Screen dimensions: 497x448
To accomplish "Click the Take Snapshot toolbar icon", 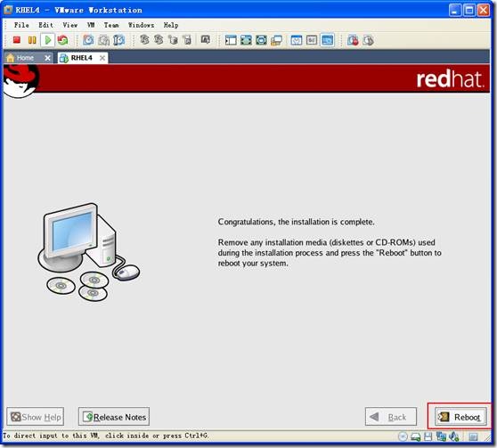I will [x=88, y=40].
